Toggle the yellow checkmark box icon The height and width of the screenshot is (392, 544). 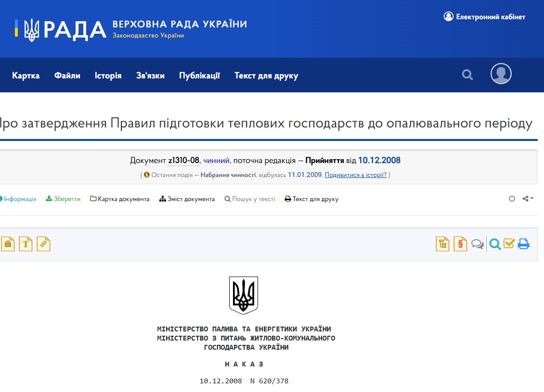[509, 244]
